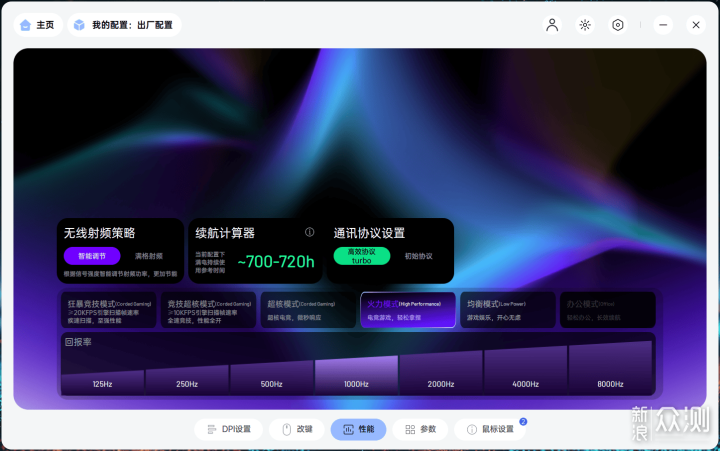This screenshot has width=720, height=451.
Task: Choose 狂暴竞技模式 performance mode
Action: click(109, 310)
